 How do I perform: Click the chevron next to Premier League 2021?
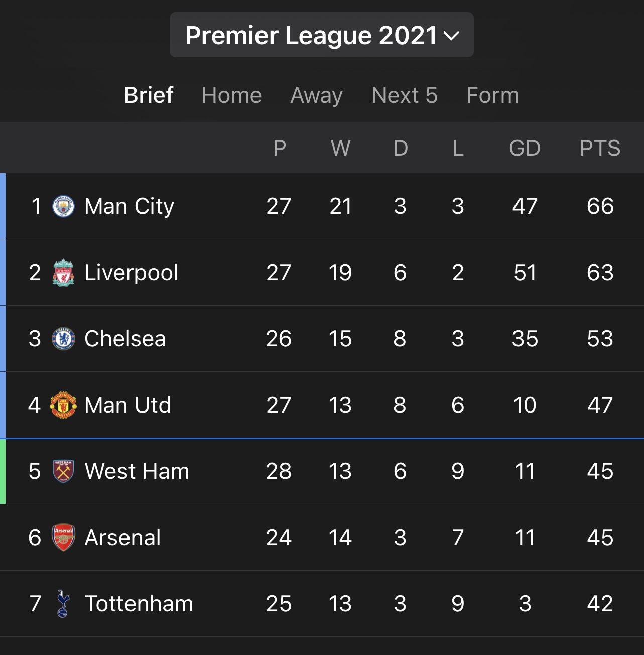coord(452,36)
